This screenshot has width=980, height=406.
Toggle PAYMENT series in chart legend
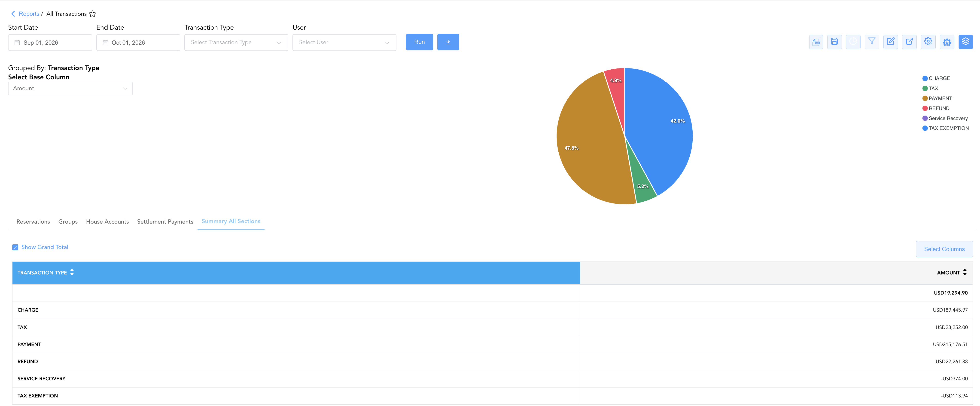937,98
